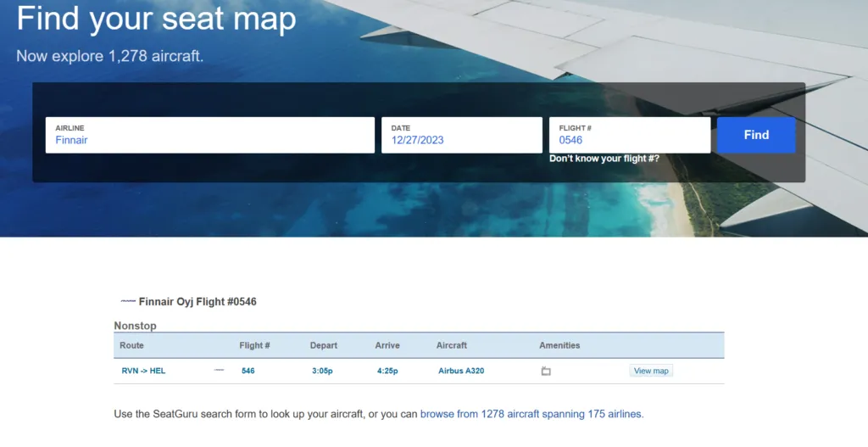Viewport: 868px width, 447px height.
Task: Click the browse from 1278 aircraft link
Action: [532, 414]
